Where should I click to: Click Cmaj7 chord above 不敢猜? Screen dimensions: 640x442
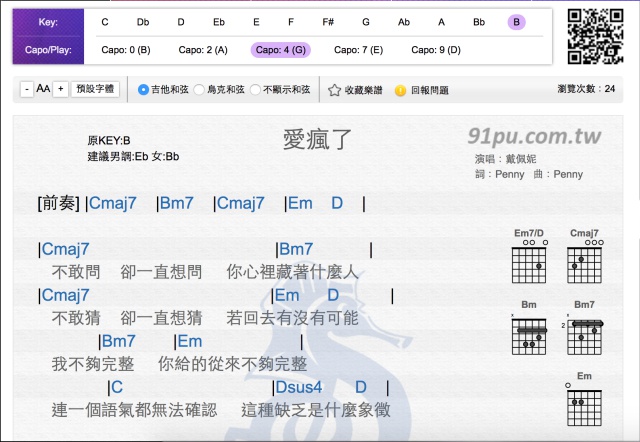65,295
